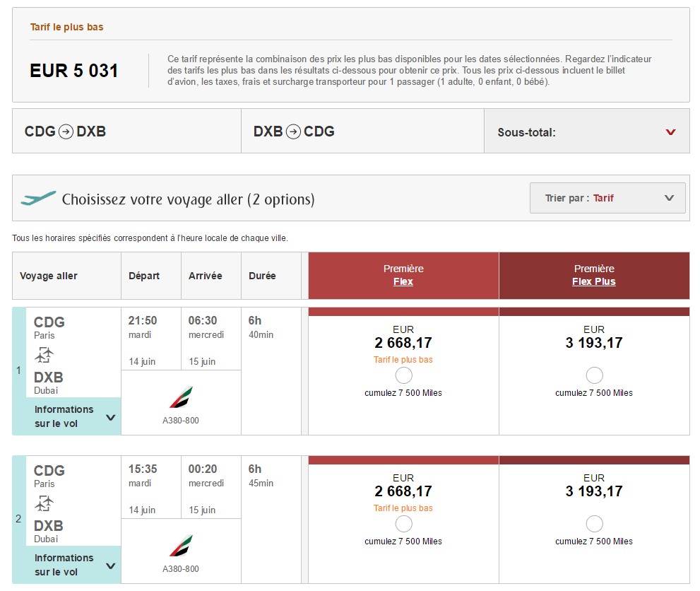The height and width of the screenshot is (591, 700).
Task: Click the arrow icon between DXB and CDG return
Action: (x=294, y=131)
